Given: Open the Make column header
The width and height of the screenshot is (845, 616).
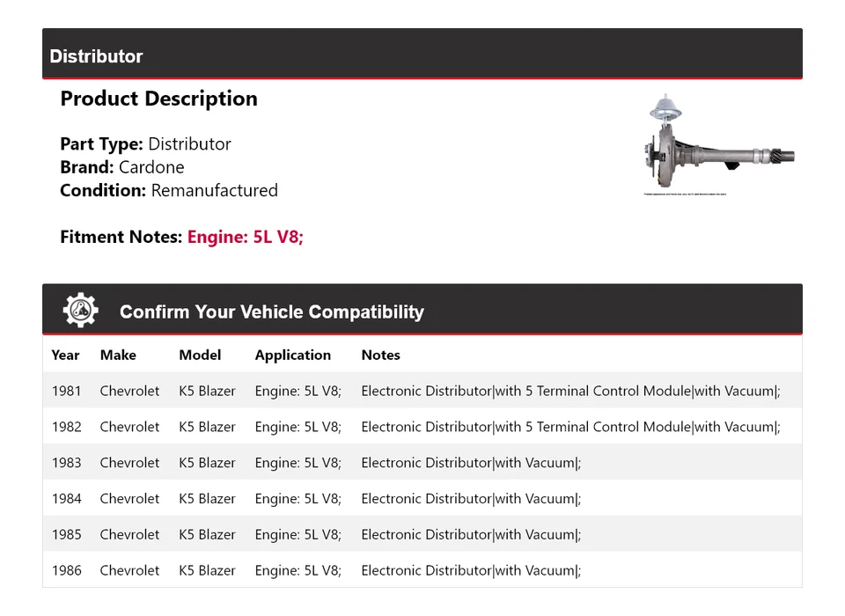Looking at the screenshot, I should [118, 355].
